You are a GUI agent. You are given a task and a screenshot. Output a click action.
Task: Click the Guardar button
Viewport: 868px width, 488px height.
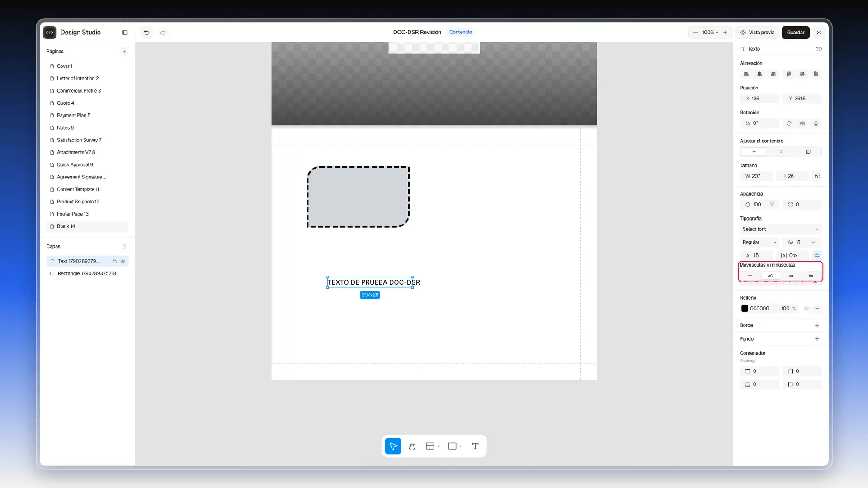point(796,33)
